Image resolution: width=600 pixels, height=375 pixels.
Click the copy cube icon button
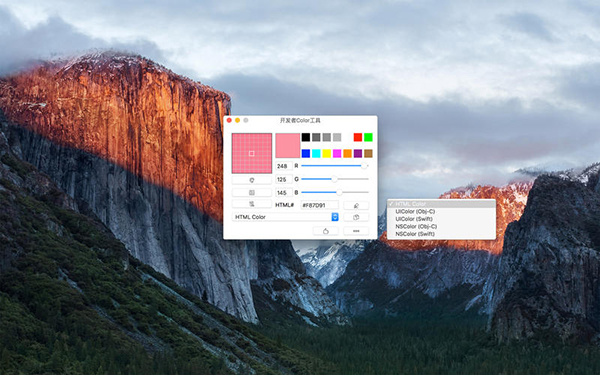click(356, 217)
